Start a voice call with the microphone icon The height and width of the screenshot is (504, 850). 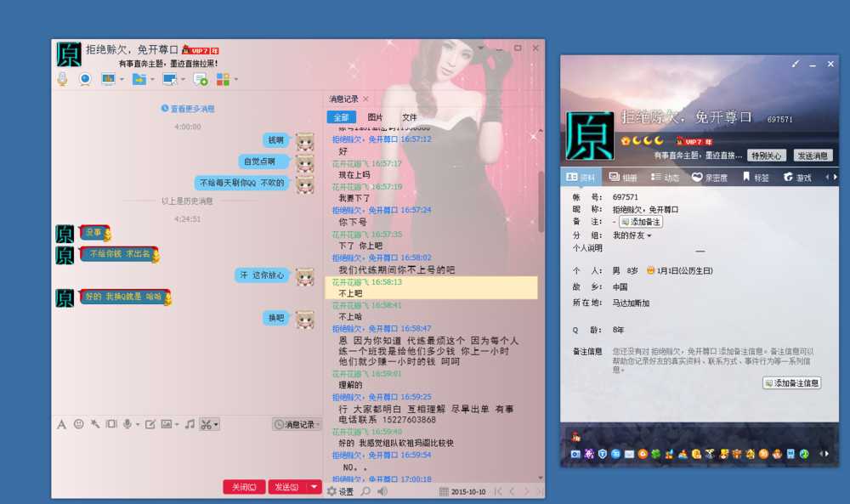(62, 79)
